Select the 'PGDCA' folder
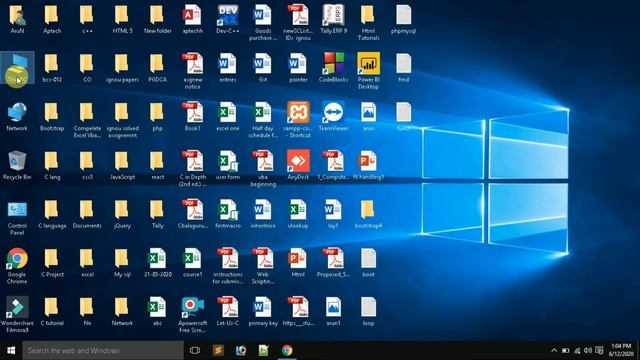Image resolution: width=640 pixels, height=360 pixels. click(x=158, y=68)
